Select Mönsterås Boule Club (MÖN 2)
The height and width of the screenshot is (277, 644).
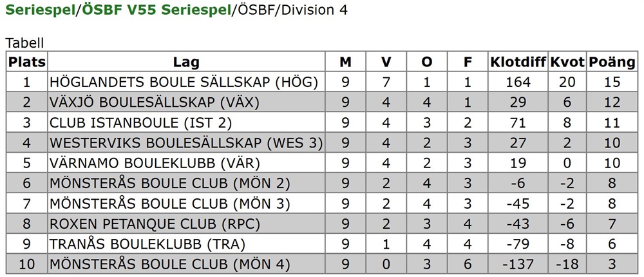(169, 184)
